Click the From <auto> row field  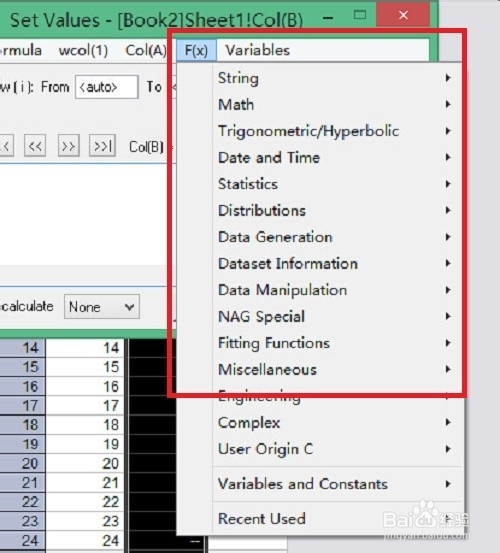pyautogui.click(x=106, y=87)
